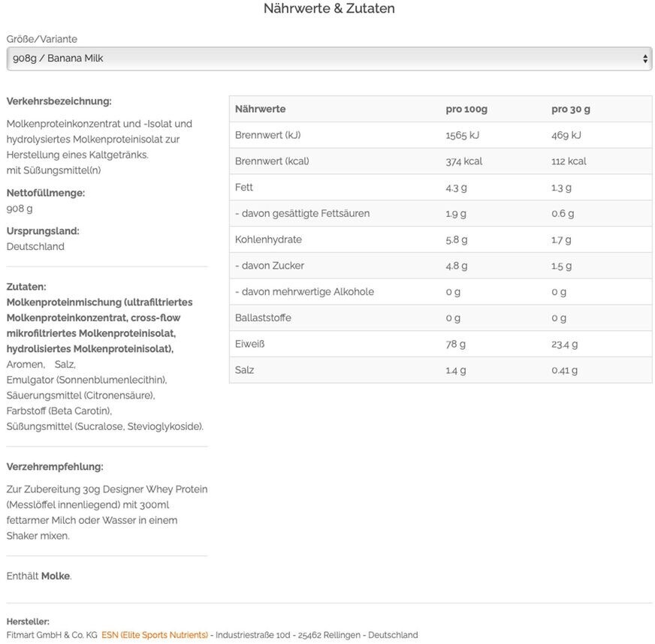Screen dimensions: 655x644
Task: Click the Eiweiß row label
Action: (249, 344)
